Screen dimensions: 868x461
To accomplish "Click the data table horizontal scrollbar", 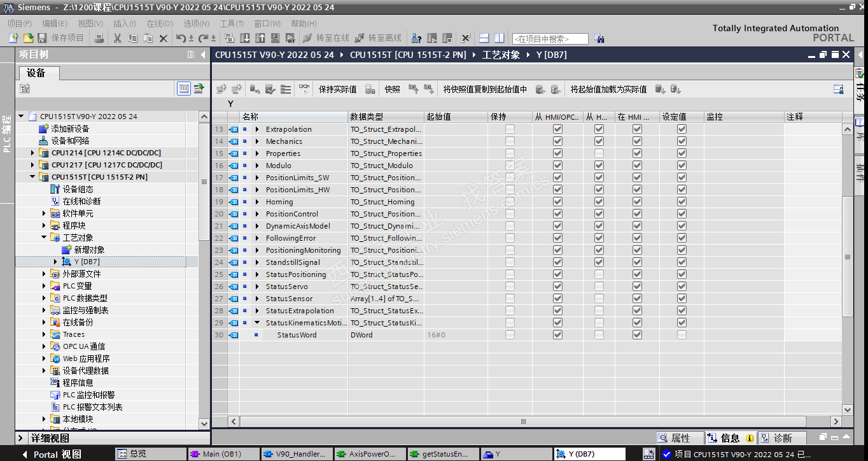I will click(x=523, y=422).
